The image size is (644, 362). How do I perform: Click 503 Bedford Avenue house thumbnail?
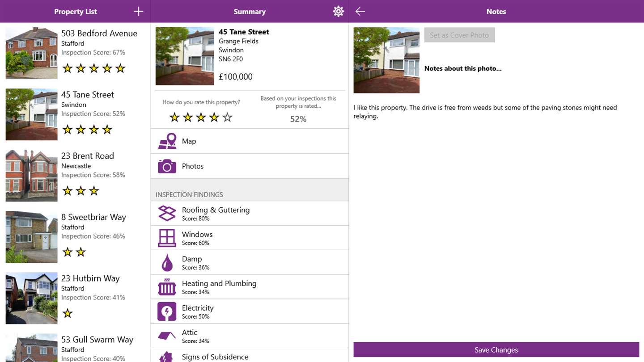click(x=31, y=53)
